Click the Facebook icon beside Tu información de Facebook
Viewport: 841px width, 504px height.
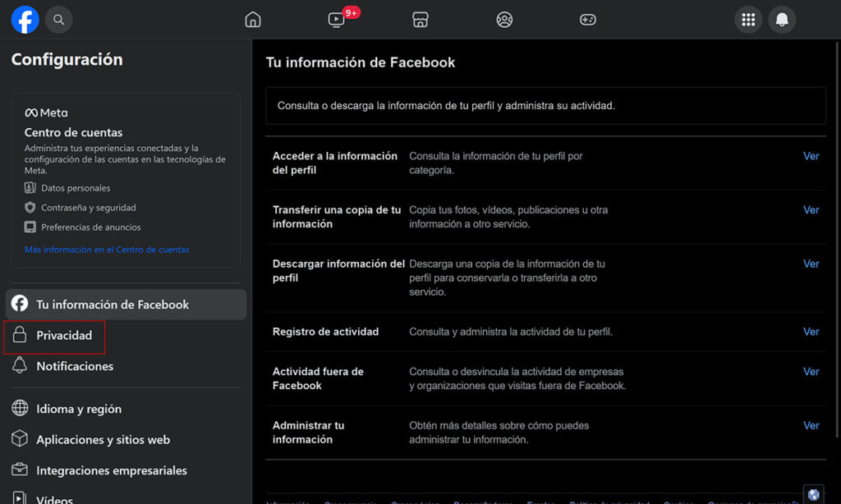click(x=20, y=304)
